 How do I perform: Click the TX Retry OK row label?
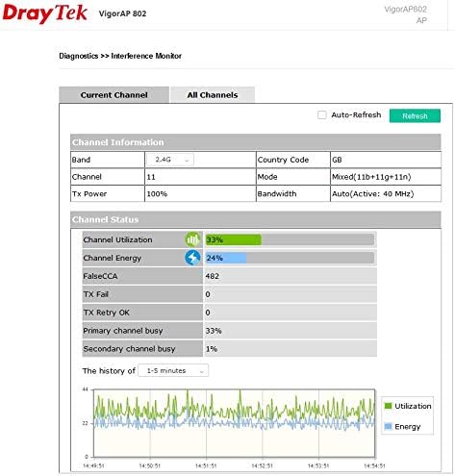coord(107,313)
